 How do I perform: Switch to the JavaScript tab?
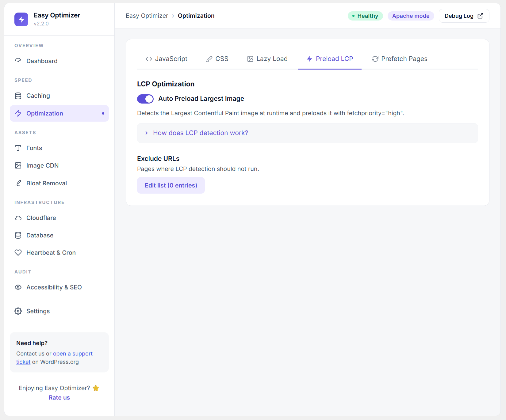(x=166, y=59)
